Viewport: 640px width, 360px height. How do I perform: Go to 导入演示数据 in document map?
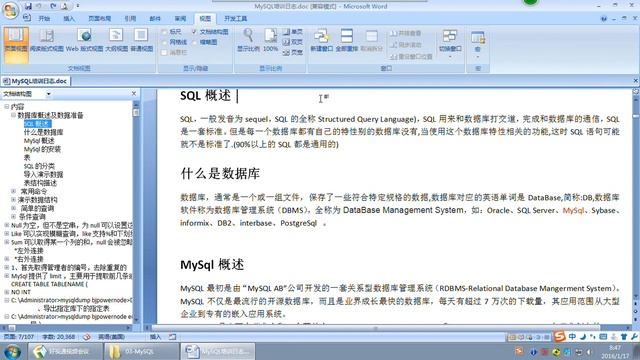pyautogui.click(x=43, y=175)
